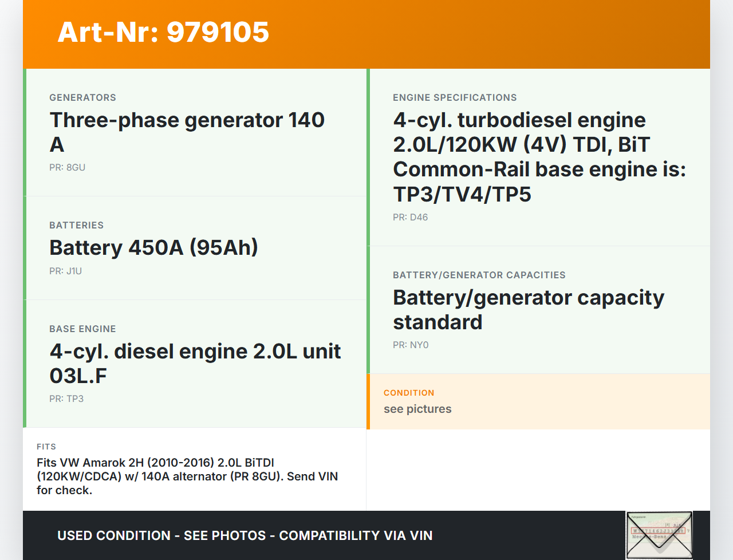The width and height of the screenshot is (733, 560).
Task: Click the FITS section label
Action: point(46,447)
